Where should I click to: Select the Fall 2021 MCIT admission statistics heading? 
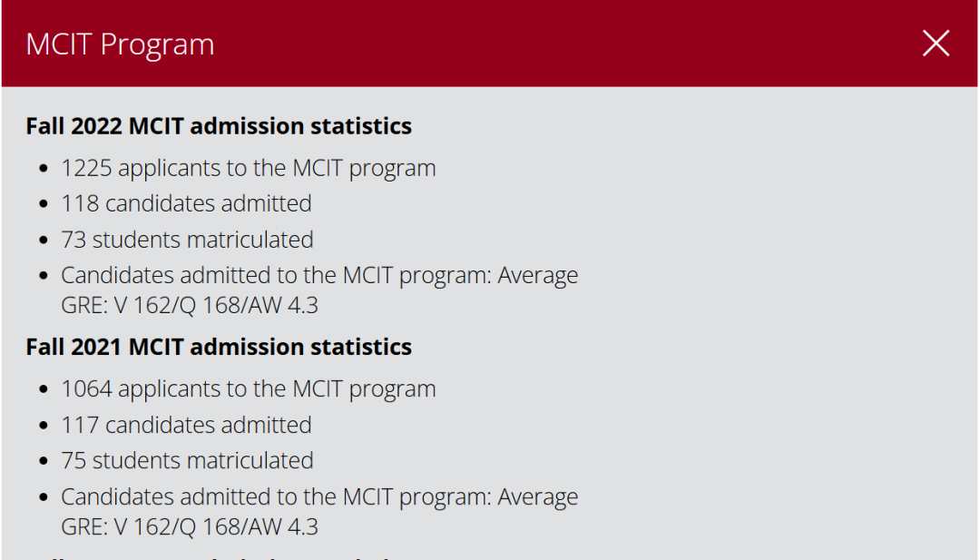tap(219, 347)
